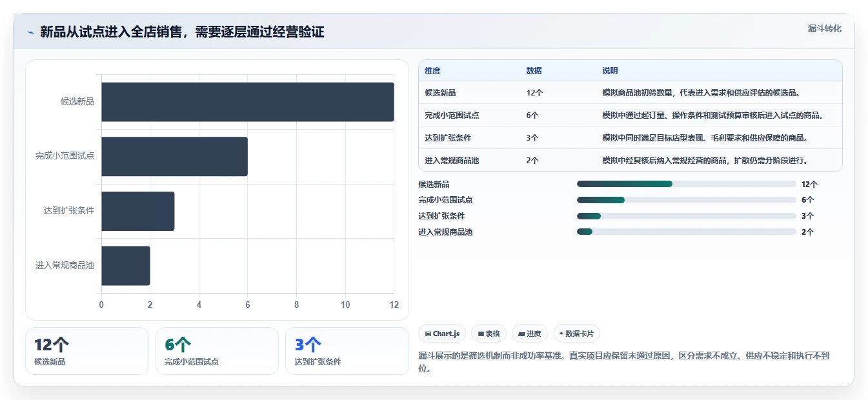Click the 进入常规商品池 chart bar
868x400 pixels.
(x=126, y=265)
